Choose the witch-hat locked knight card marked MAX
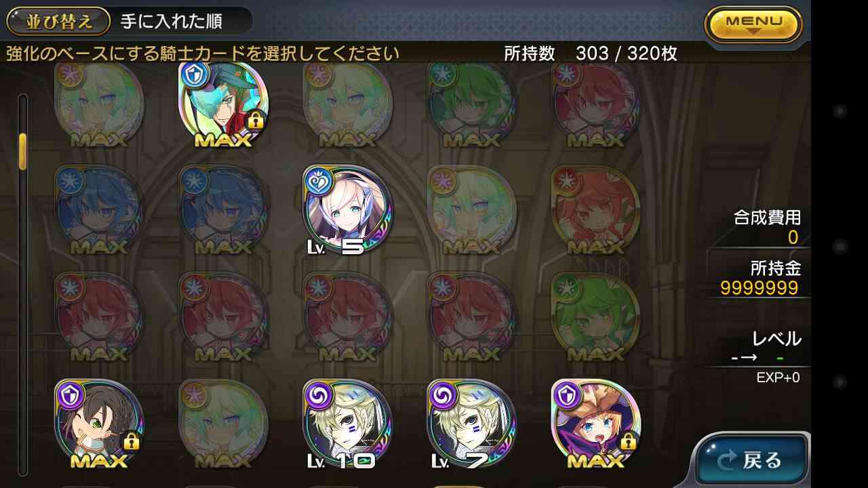The image size is (868, 488). point(596,424)
